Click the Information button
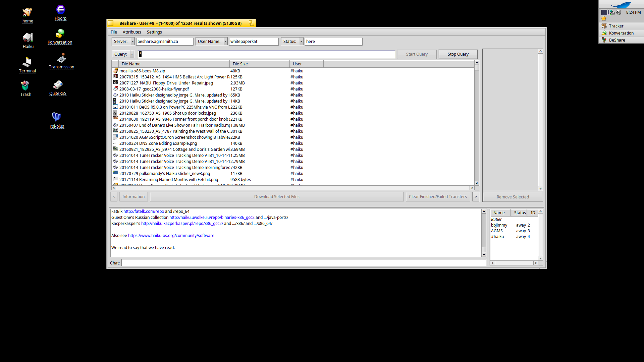This screenshot has height=362, width=644. click(x=133, y=197)
